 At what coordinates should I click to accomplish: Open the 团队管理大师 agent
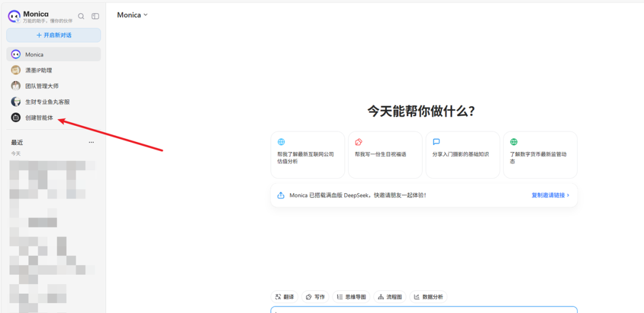click(x=54, y=86)
